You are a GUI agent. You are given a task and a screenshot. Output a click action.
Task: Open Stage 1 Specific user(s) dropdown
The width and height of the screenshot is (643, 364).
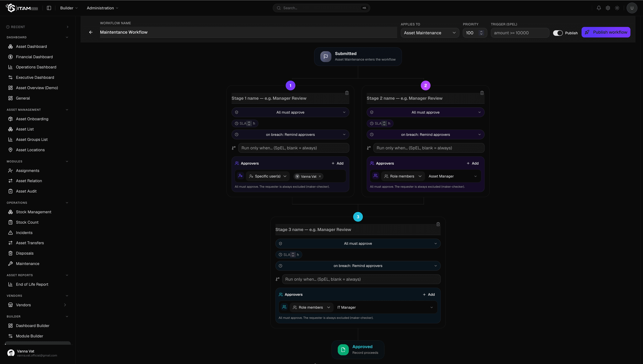pyautogui.click(x=268, y=176)
